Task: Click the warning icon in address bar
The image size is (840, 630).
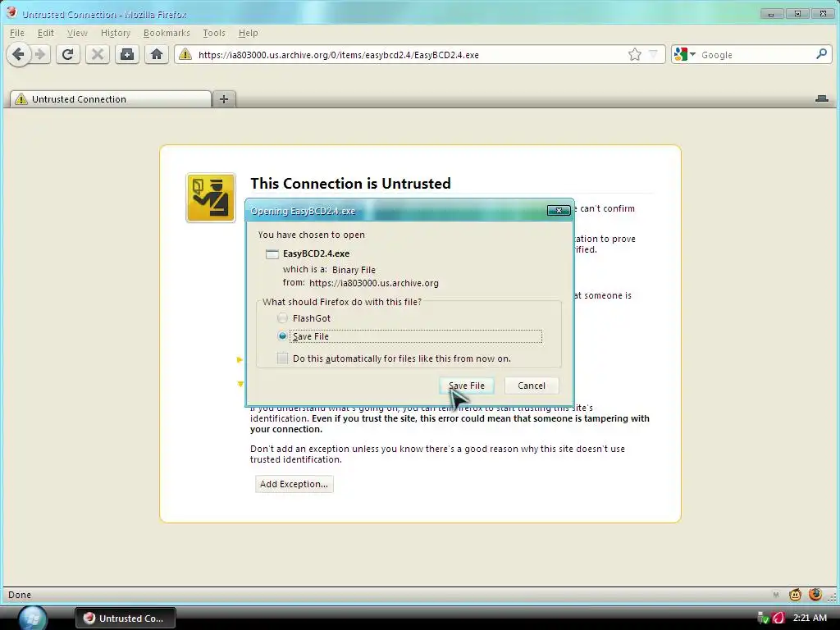Action: 185,54
